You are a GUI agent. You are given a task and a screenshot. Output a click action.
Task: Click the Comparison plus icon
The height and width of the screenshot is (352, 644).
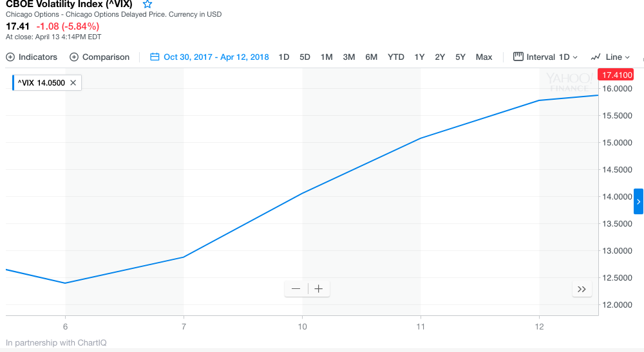74,57
